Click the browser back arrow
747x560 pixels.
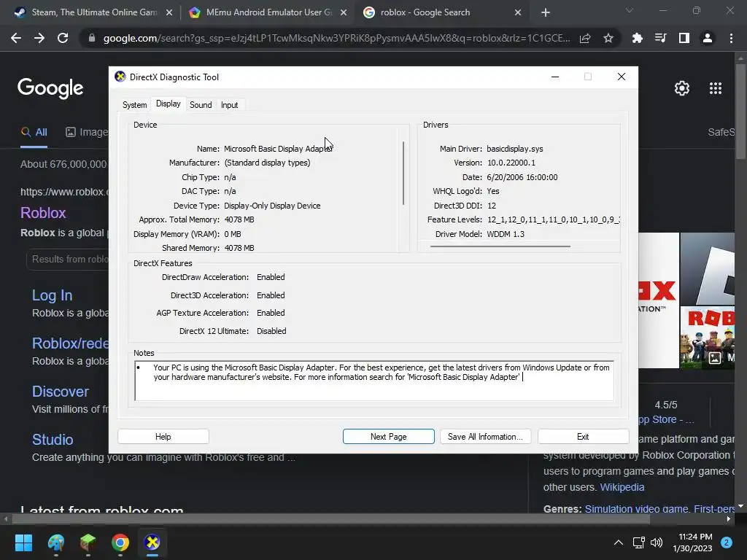click(x=16, y=38)
